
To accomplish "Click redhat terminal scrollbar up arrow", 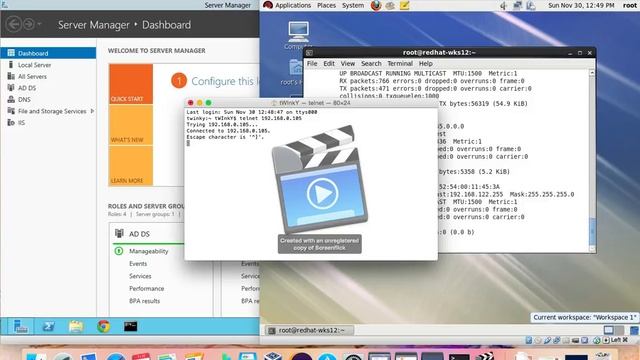I will point(592,73).
